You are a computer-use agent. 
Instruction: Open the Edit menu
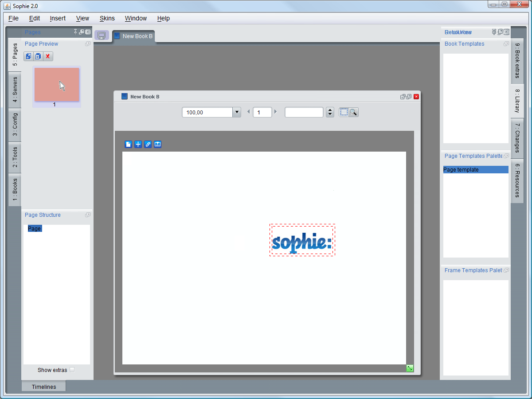[35, 18]
